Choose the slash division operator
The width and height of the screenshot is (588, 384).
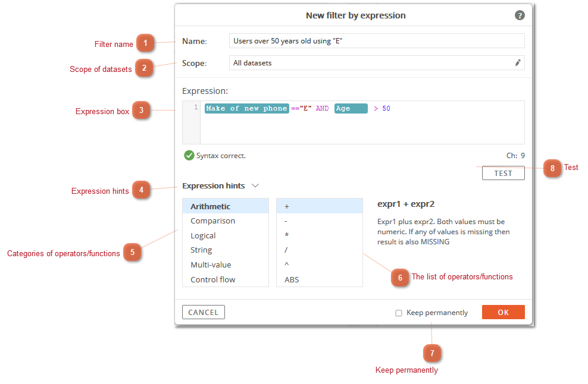(x=320, y=250)
